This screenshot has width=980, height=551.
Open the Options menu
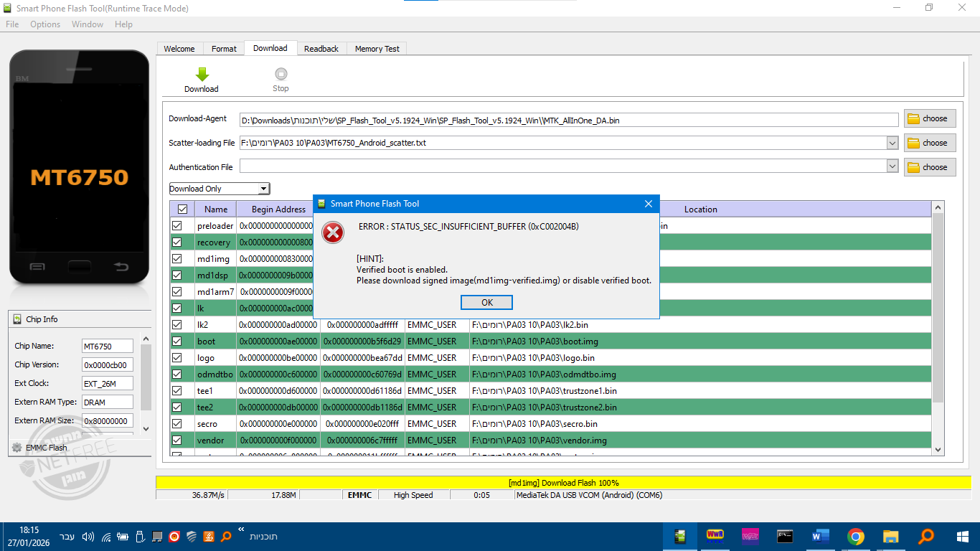[x=45, y=24]
